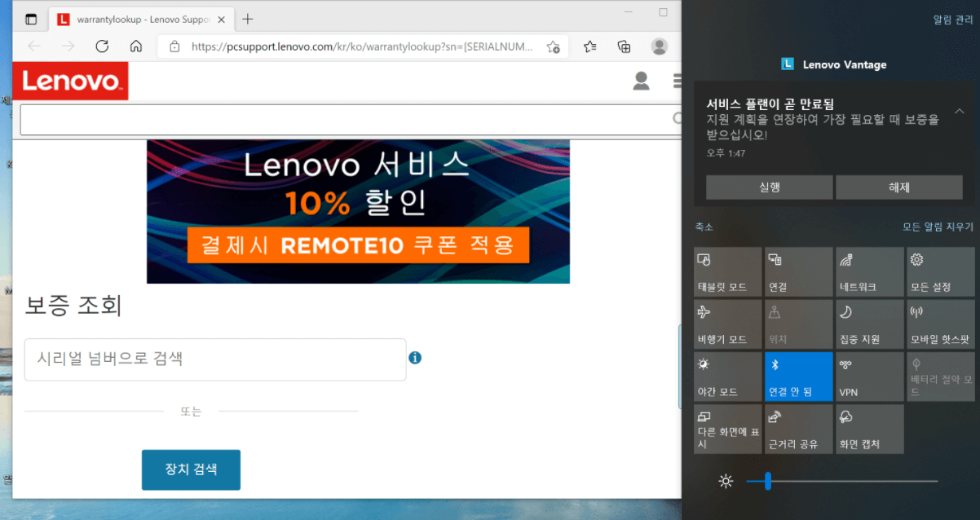Open the Edge tab actions menu icon

click(x=31, y=19)
